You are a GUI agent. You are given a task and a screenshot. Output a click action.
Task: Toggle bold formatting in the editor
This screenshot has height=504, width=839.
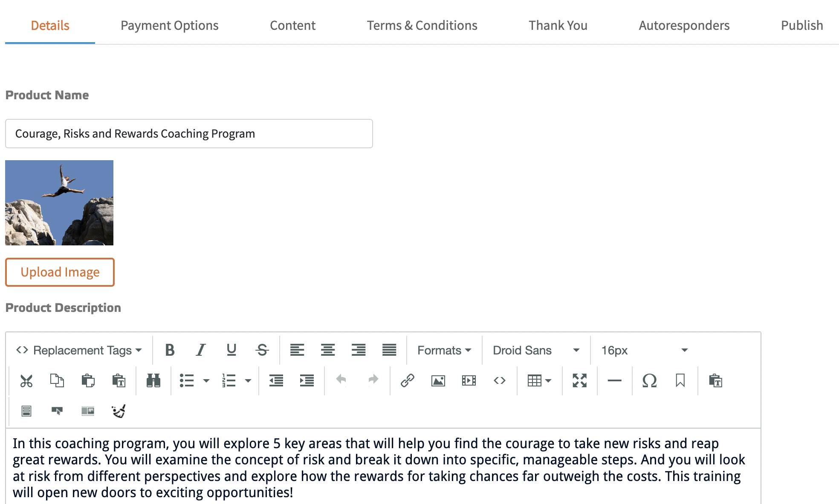pos(170,350)
